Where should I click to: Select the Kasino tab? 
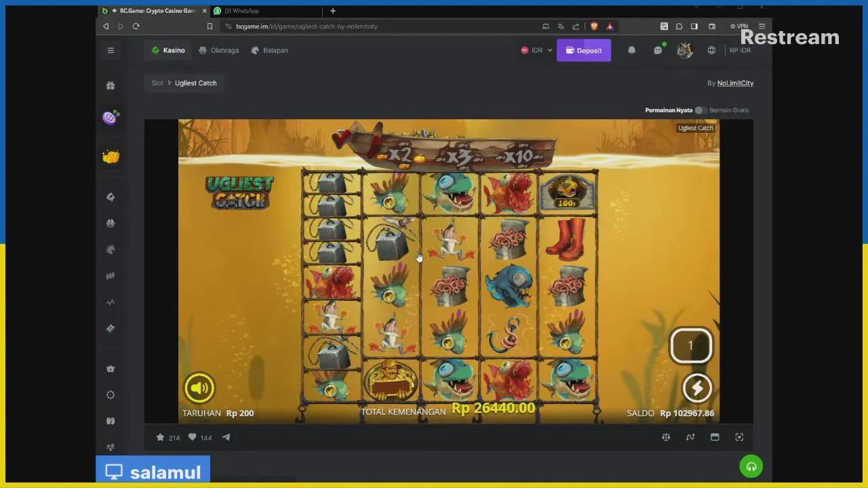point(168,50)
